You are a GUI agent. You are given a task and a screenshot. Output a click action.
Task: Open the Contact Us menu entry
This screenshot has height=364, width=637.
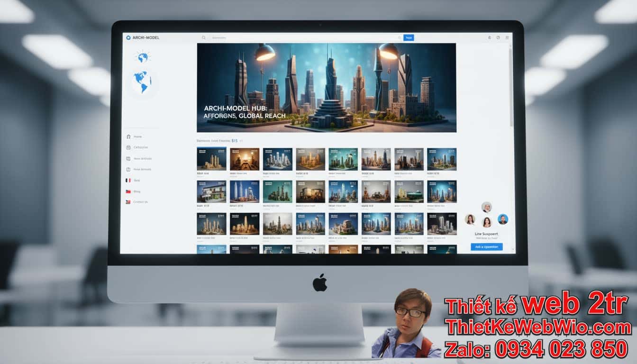tap(140, 202)
